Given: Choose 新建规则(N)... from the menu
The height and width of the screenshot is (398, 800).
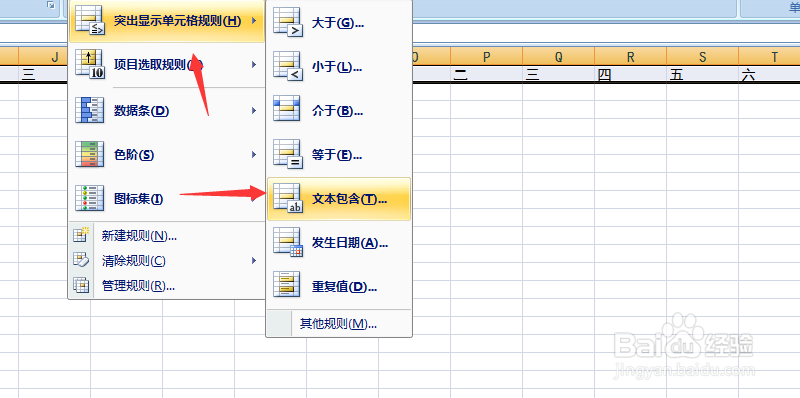Looking at the screenshot, I should pyautogui.click(x=167, y=235).
